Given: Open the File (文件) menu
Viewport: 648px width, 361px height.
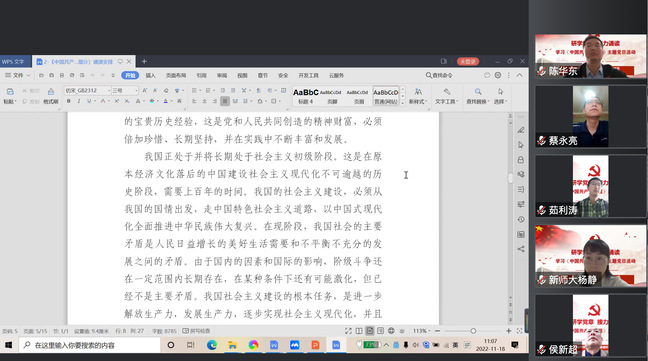Looking at the screenshot, I should (x=18, y=76).
